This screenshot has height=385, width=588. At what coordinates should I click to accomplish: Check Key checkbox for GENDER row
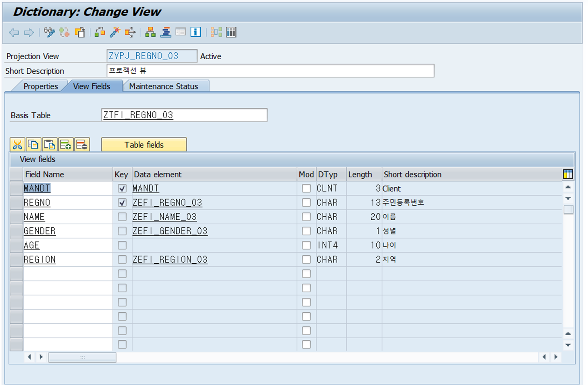[x=122, y=231]
